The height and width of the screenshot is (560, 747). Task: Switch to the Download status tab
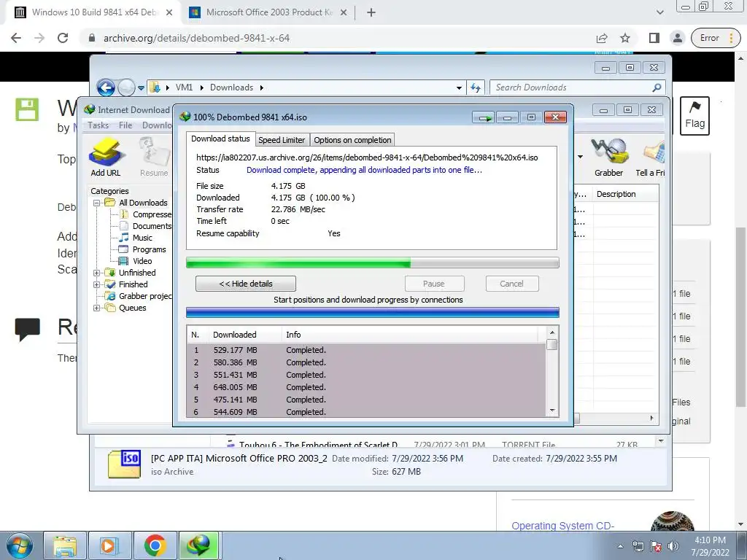click(x=220, y=139)
